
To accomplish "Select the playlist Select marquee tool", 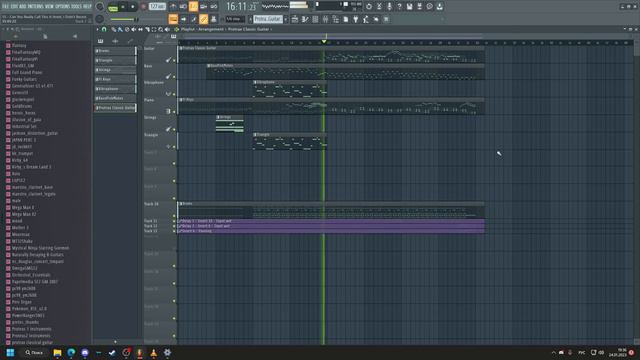I will point(154,29).
